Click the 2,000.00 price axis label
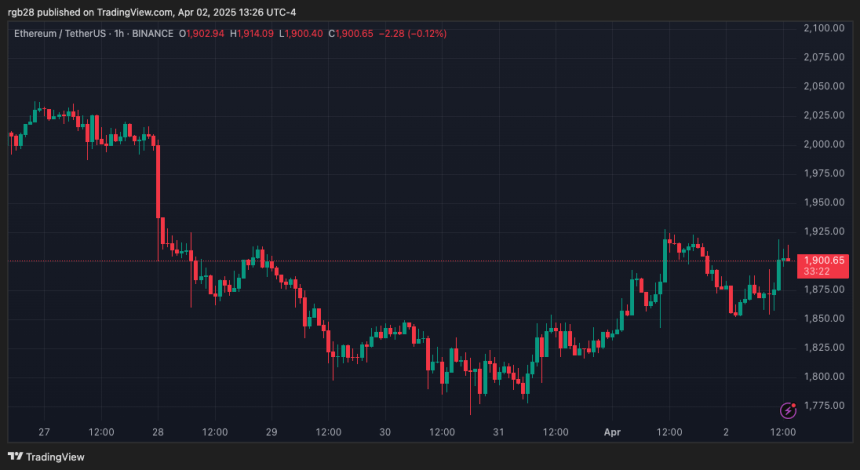This screenshot has height=470, width=860. pos(825,145)
